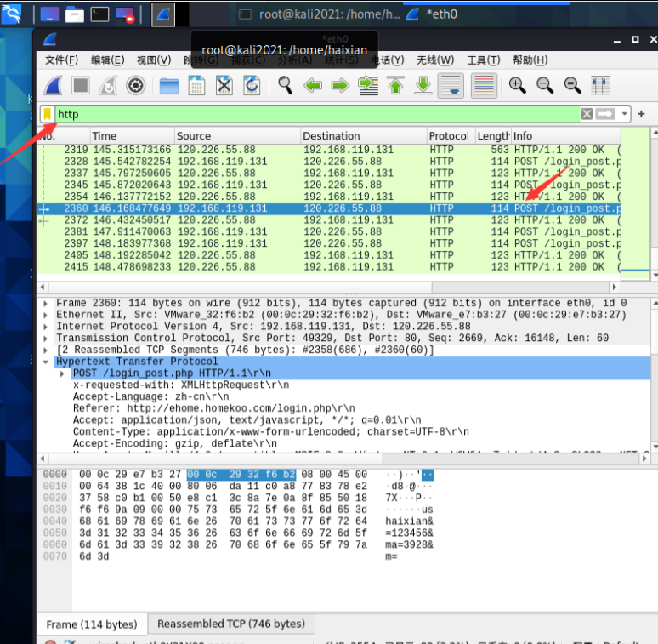Sort by Protocol column header
658x644 pixels.
(x=451, y=136)
